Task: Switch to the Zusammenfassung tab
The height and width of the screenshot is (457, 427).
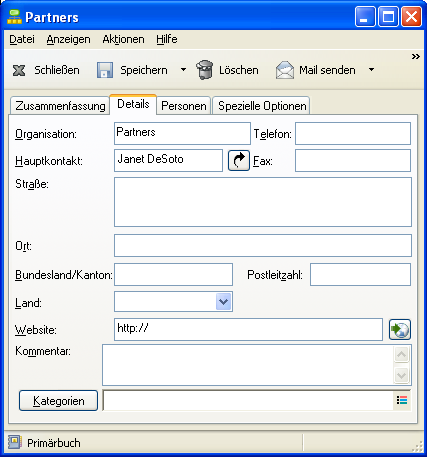Action: (60, 106)
